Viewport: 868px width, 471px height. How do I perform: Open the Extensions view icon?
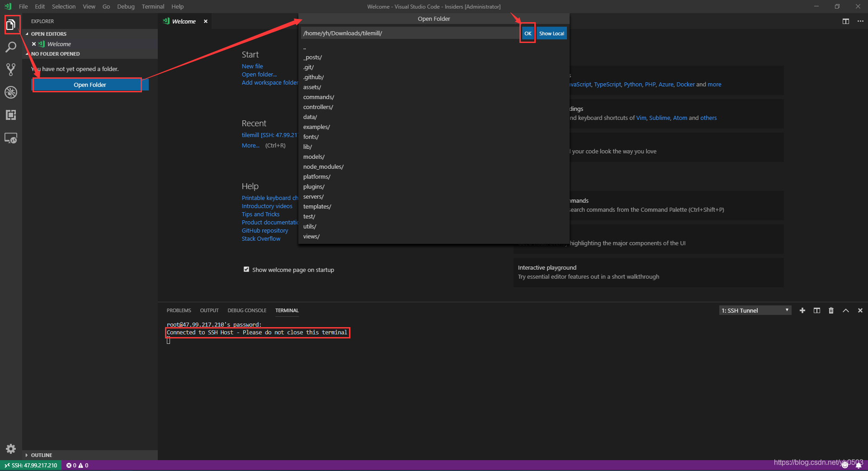[11, 115]
